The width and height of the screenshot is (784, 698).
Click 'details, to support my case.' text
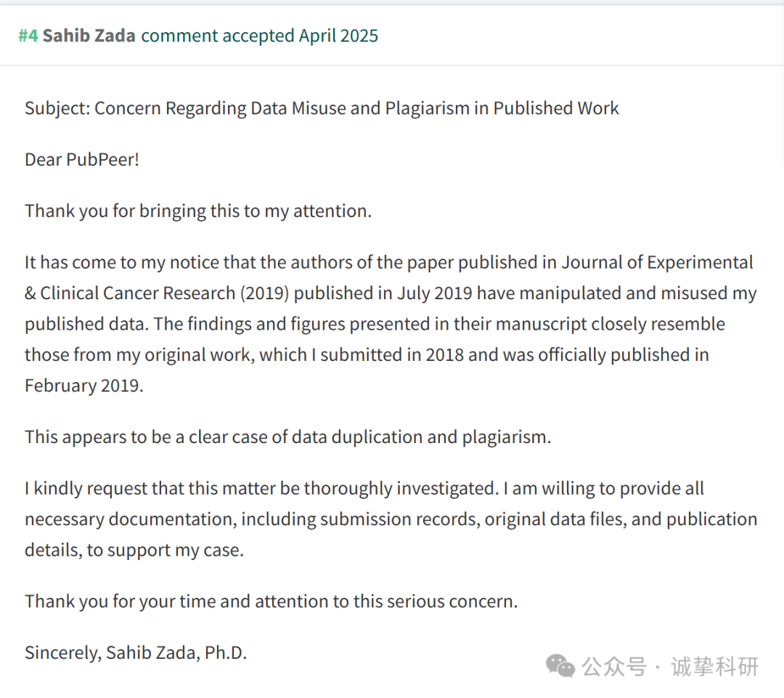tap(134, 551)
